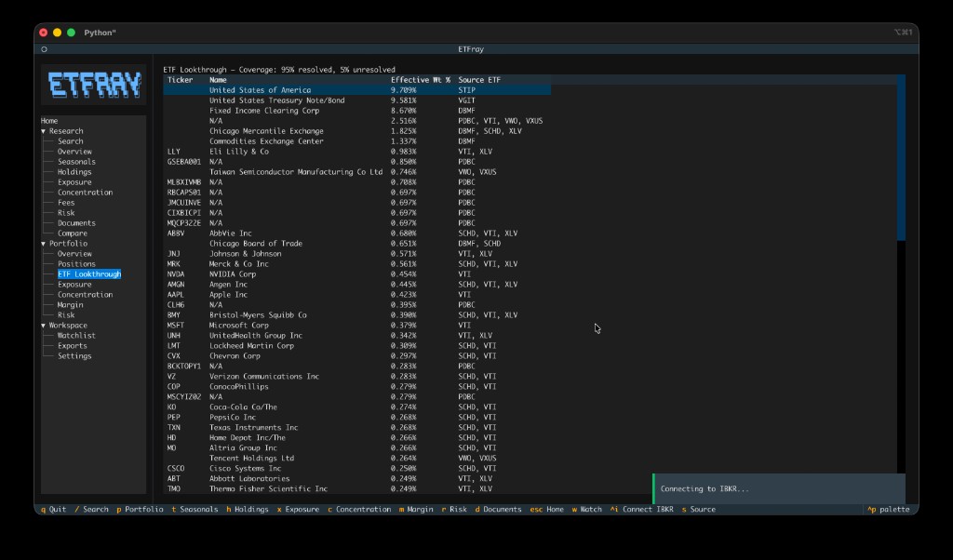Go to Home in sidebar
953x560 pixels.
pos(49,121)
